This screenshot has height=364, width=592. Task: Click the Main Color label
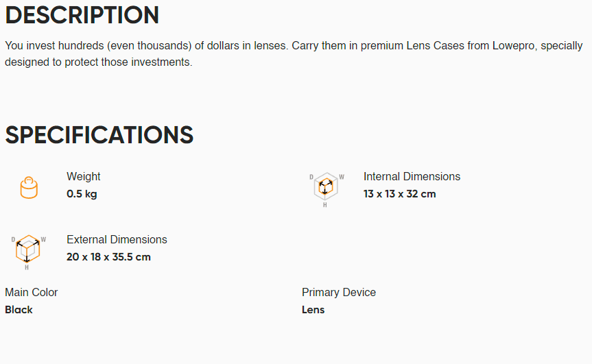(x=32, y=292)
